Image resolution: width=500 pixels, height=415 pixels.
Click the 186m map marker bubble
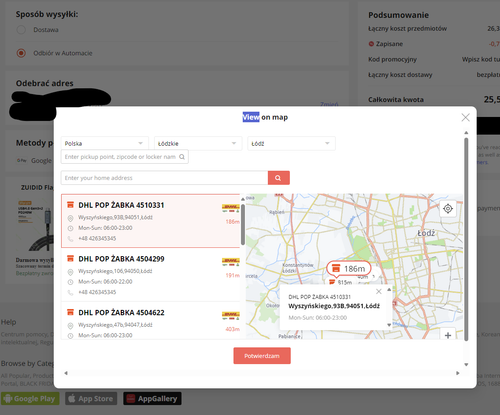coord(349,269)
